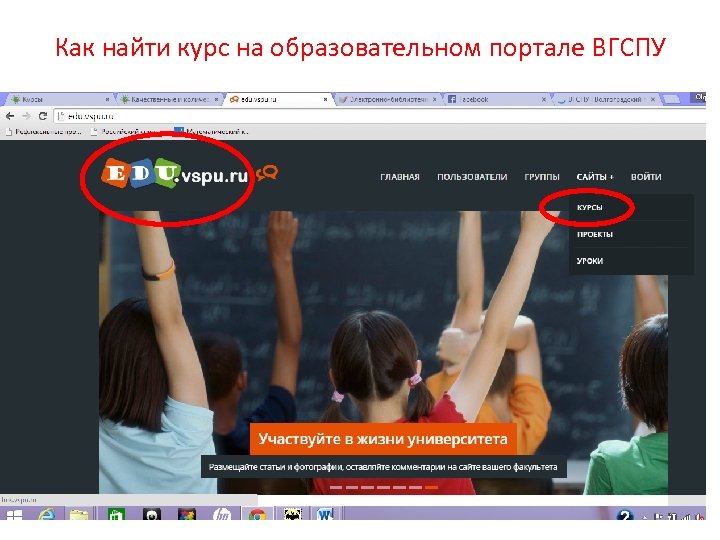This screenshot has height=540, width=720.
Task: Click the browser Back arrow
Action: point(10,116)
